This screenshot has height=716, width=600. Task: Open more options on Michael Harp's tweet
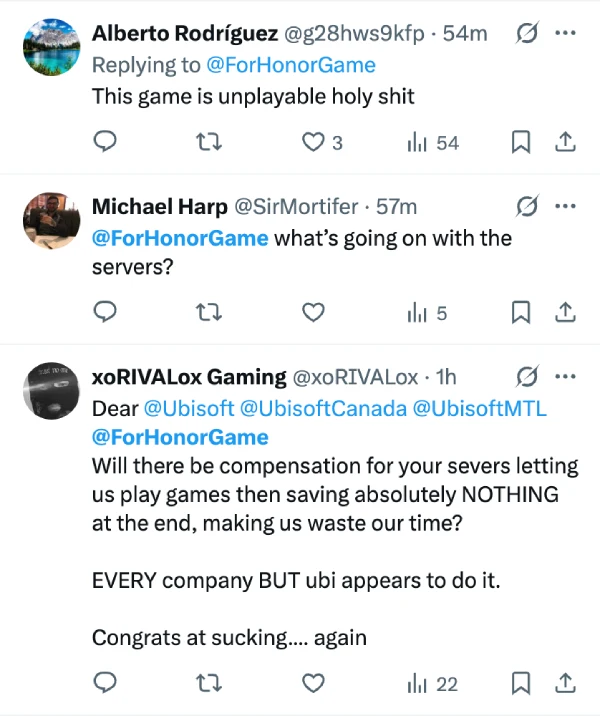(565, 207)
